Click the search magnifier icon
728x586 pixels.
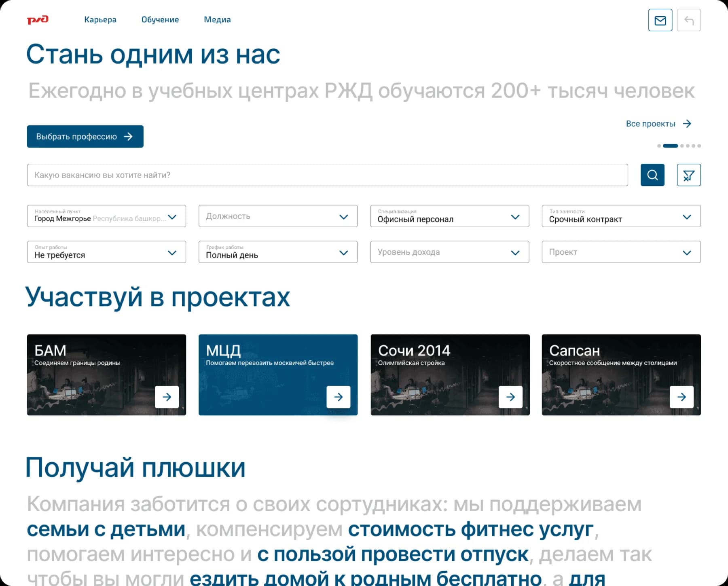point(652,175)
